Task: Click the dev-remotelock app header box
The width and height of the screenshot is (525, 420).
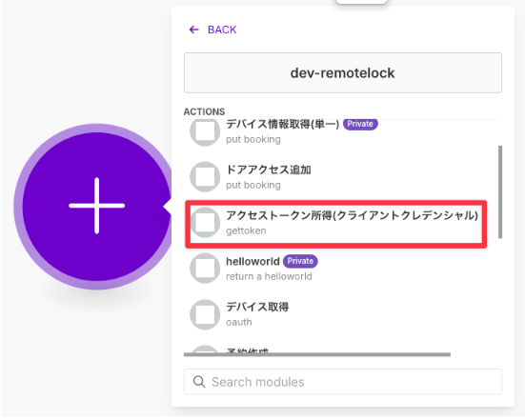Action: click(342, 73)
